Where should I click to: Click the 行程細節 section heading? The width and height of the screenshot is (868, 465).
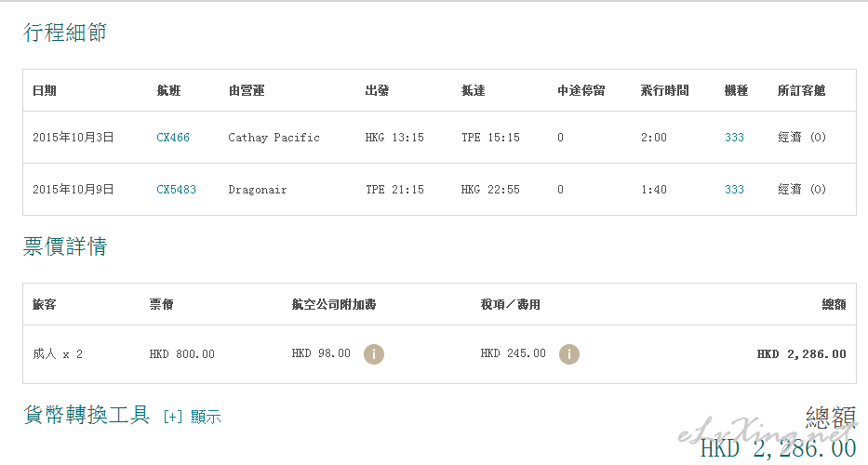[x=65, y=33]
